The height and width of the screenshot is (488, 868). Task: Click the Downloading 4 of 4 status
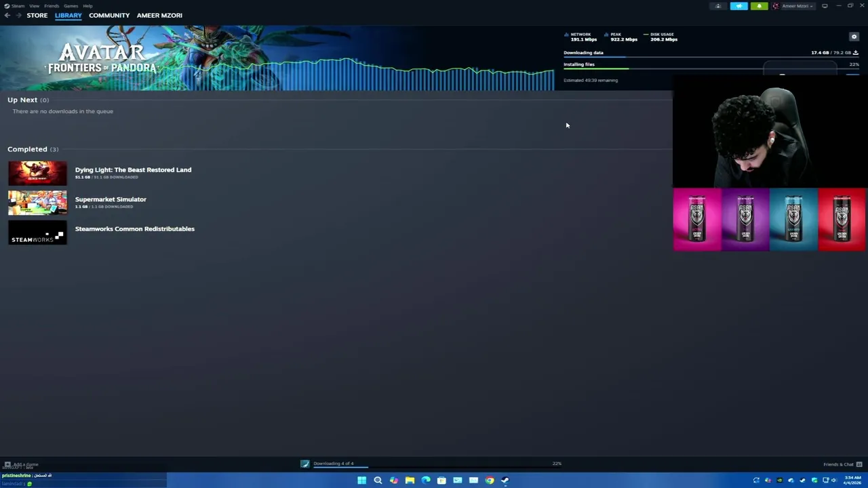(333, 464)
